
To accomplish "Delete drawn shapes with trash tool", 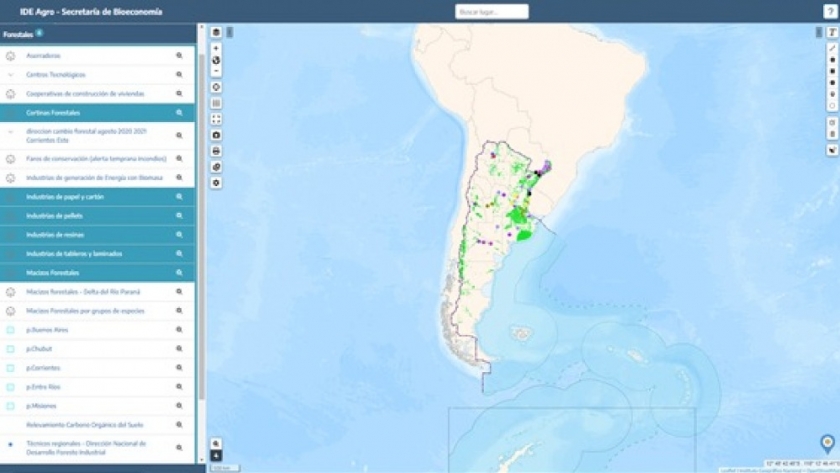I will (x=832, y=134).
